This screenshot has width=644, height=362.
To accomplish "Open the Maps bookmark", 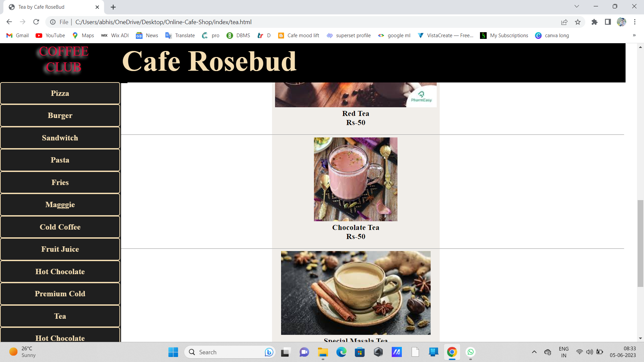I will click(x=83, y=35).
